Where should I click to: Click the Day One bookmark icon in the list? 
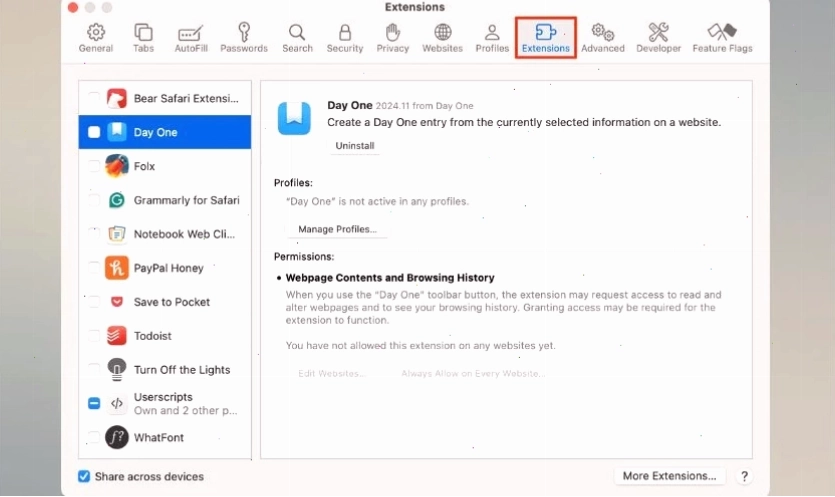click(x=117, y=132)
